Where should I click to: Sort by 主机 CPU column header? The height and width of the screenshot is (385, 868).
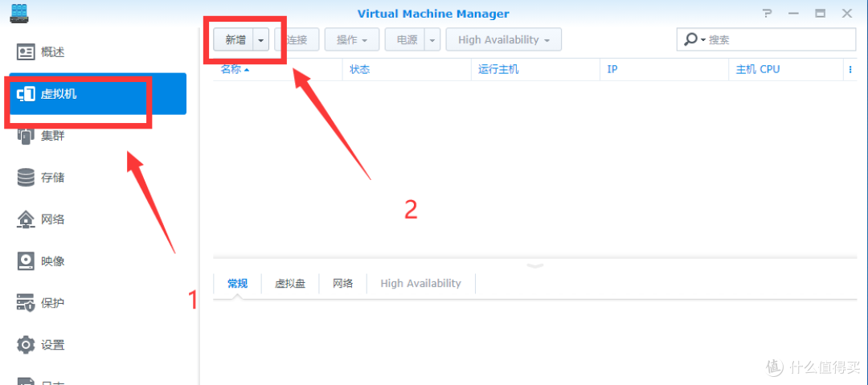pos(786,70)
